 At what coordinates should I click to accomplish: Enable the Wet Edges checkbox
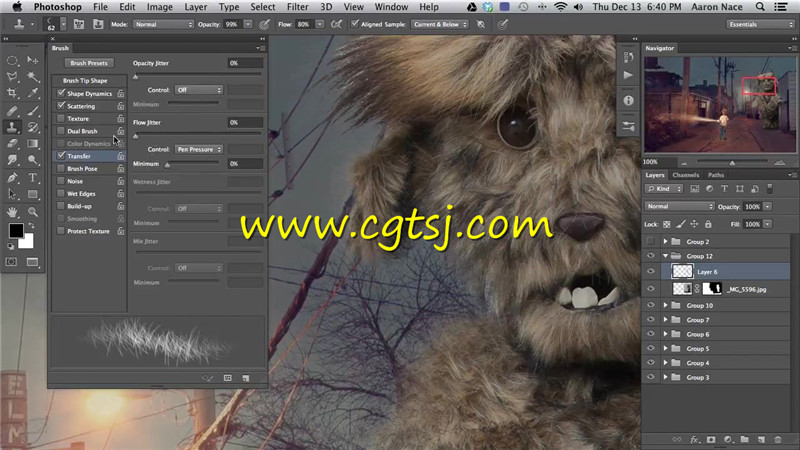click(61, 194)
